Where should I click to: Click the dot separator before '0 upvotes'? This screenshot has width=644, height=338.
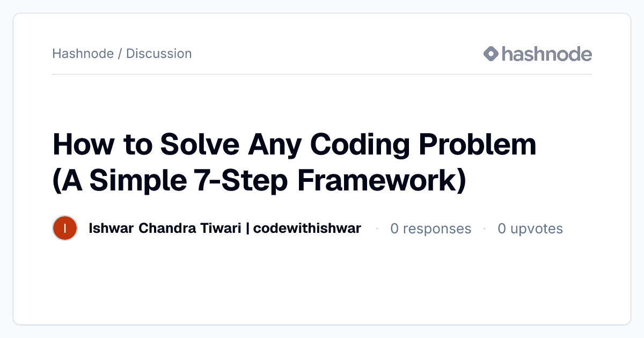[x=485, y=229]
